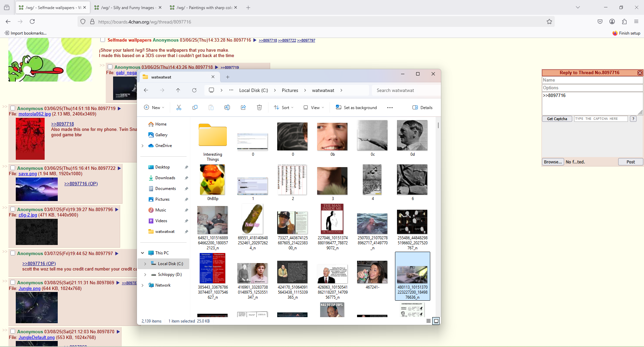Click the Copy icon in Explorer toolbar
The image size is (644, 347).
[195, 107]
